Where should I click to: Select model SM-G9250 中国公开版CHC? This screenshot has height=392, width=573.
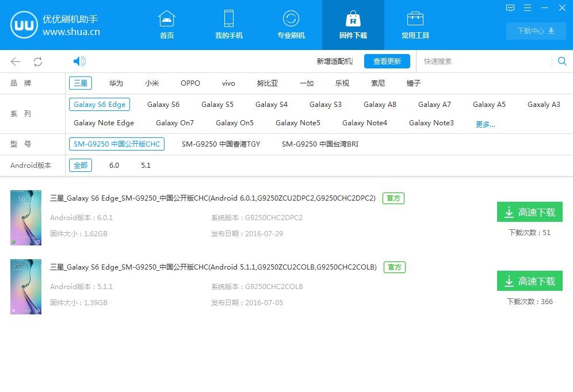pyautogui.click(x=117, y=144)
